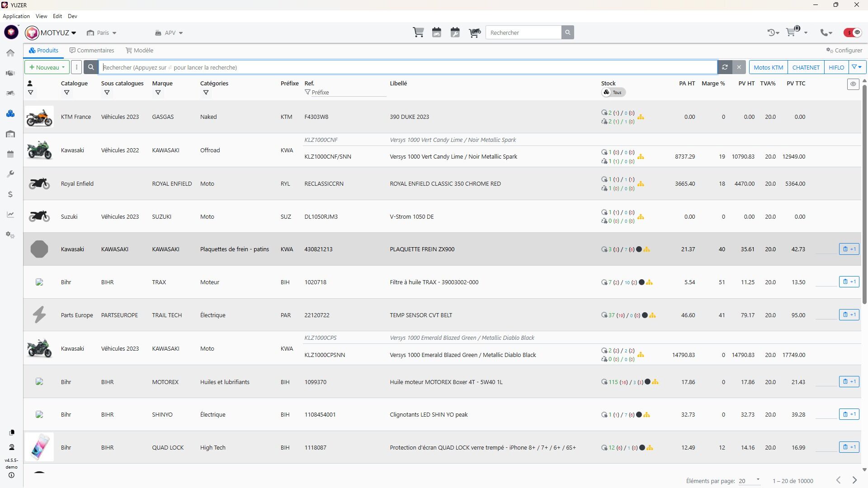Switch to the Commentaires tab
The width and height of the screenshot is (868, 488).
[x=92, y=50]
